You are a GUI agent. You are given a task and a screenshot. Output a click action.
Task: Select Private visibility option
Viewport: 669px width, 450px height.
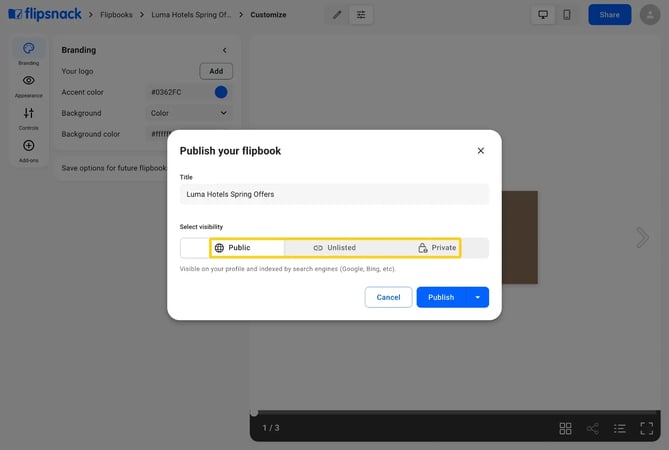pos(437,247)
